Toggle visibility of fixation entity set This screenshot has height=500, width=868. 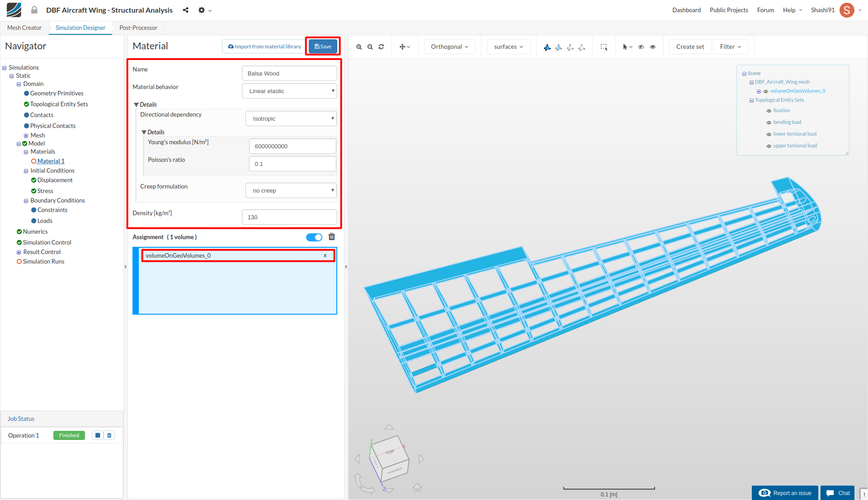[x=769, y=111]
